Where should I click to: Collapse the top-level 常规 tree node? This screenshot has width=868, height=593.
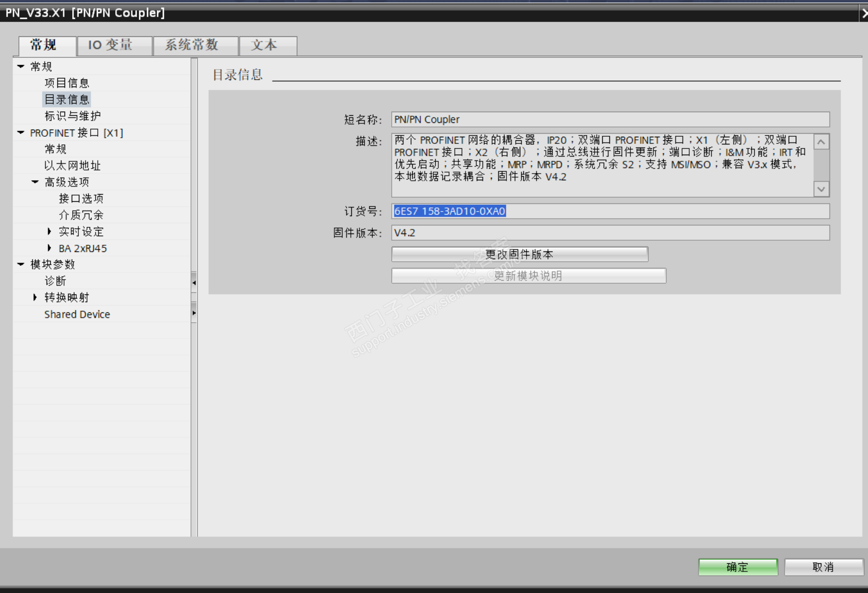coord(21,67)
